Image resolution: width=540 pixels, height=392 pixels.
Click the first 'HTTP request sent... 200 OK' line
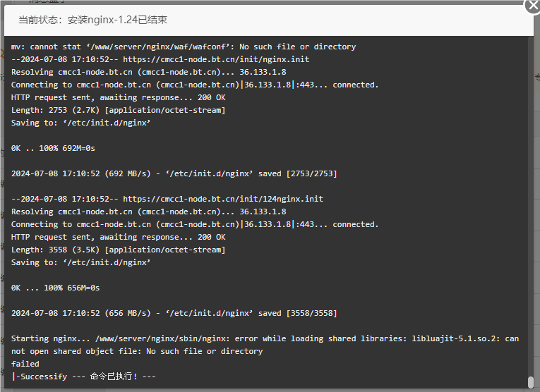pyautogui.click(x=118, y=97)
